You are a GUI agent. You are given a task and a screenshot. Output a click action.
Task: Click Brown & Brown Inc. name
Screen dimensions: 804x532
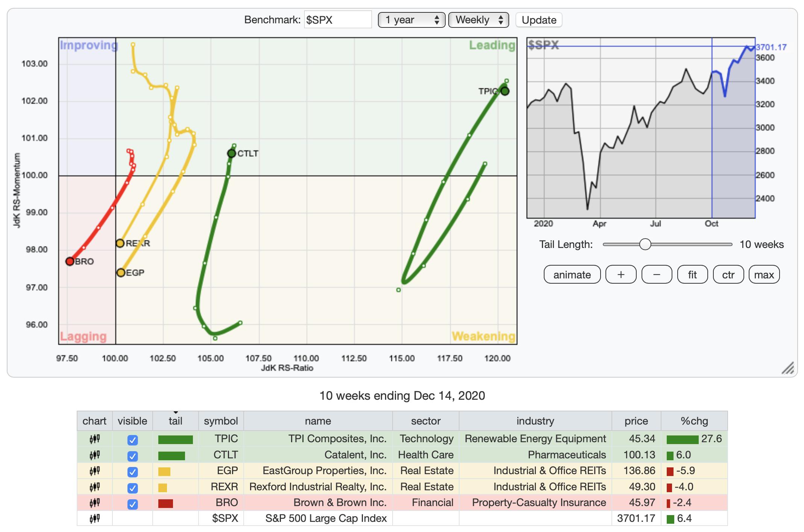pos(340,502)
